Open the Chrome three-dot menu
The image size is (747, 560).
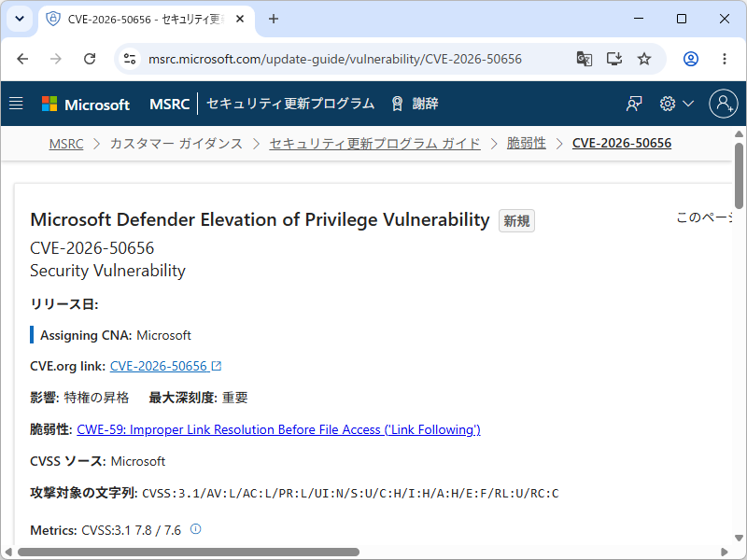[x=725, y=59]
